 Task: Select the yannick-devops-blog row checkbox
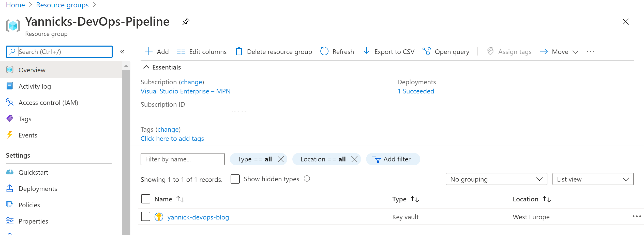pyautogui.click(x=146, y=217)
